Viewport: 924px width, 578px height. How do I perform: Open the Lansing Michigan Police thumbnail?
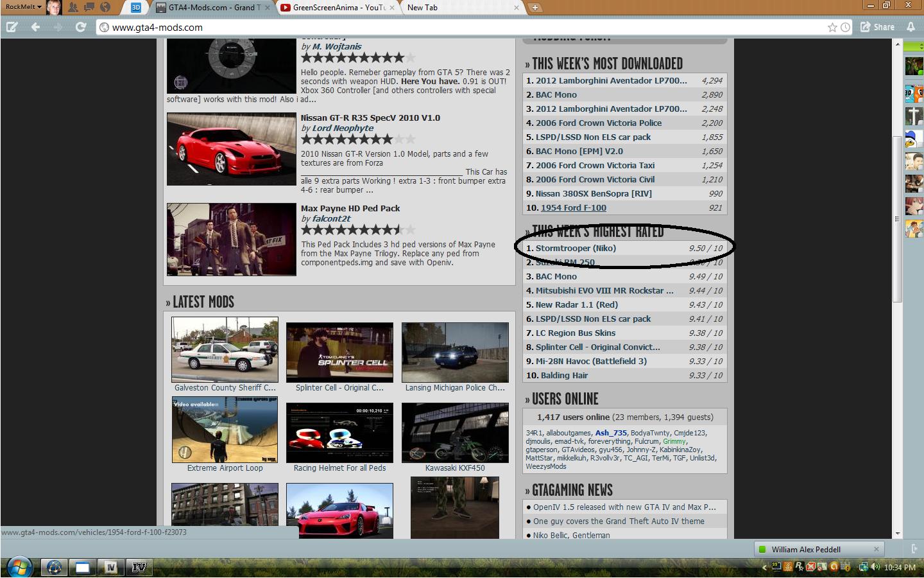(x=455, y=353)
